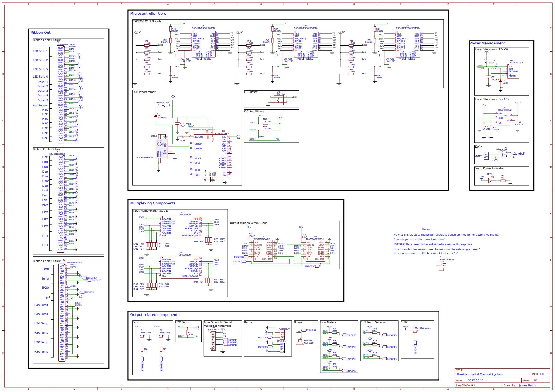Click note about linking CD18 to power circuit

coord(446,235)
